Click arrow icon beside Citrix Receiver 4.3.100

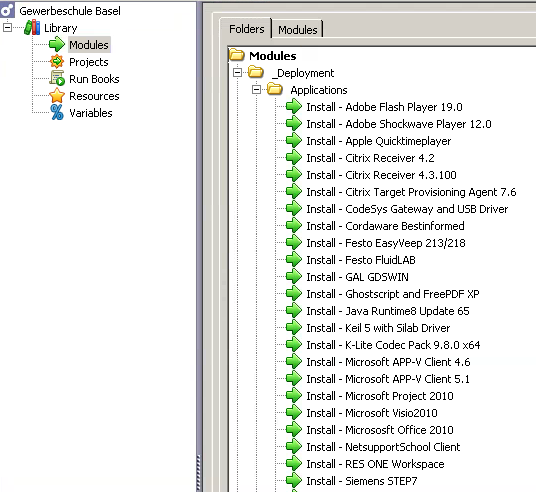pos(294,175)
